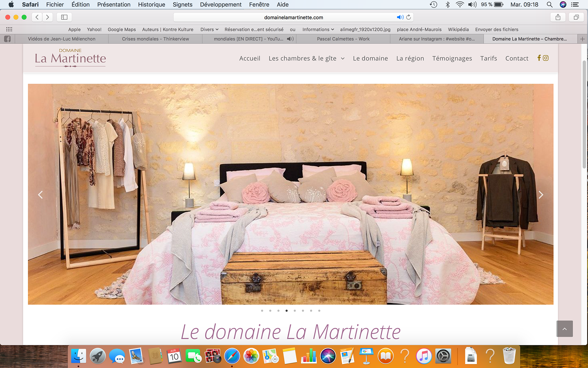
Task: Show next slide with right carousel arrow
Action: (x=541, y=195)
